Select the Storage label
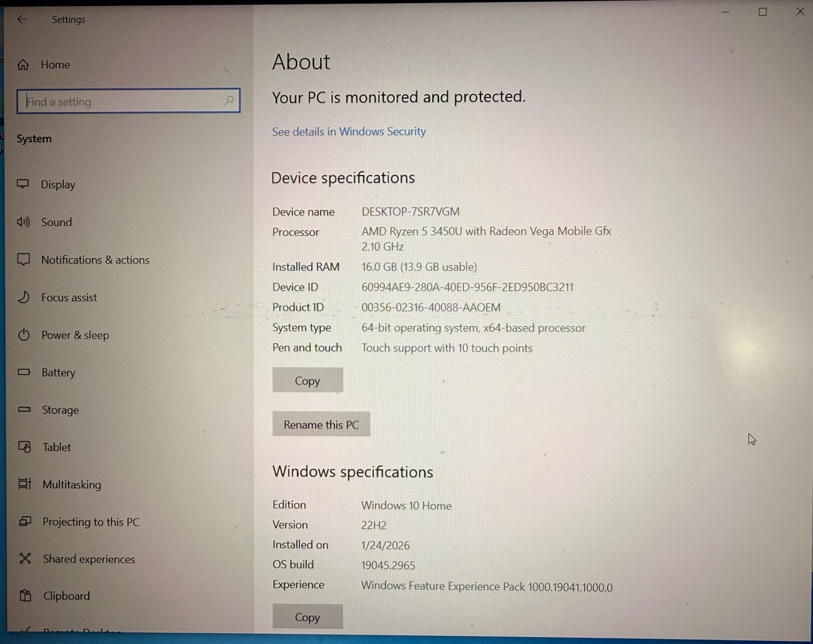 [x=60, y=410]
